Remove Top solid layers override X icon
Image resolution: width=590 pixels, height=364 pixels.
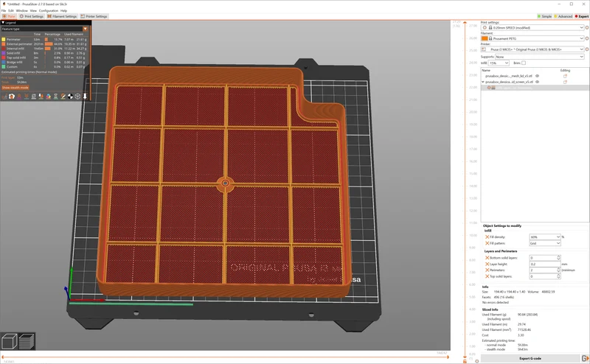(x=487, y=276)
